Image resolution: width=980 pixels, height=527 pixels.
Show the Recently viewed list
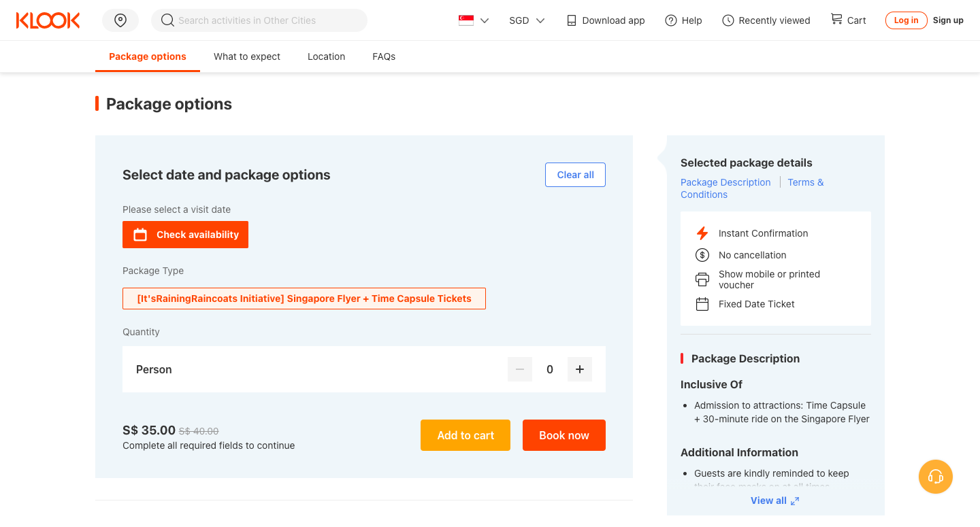click(766, 20)
